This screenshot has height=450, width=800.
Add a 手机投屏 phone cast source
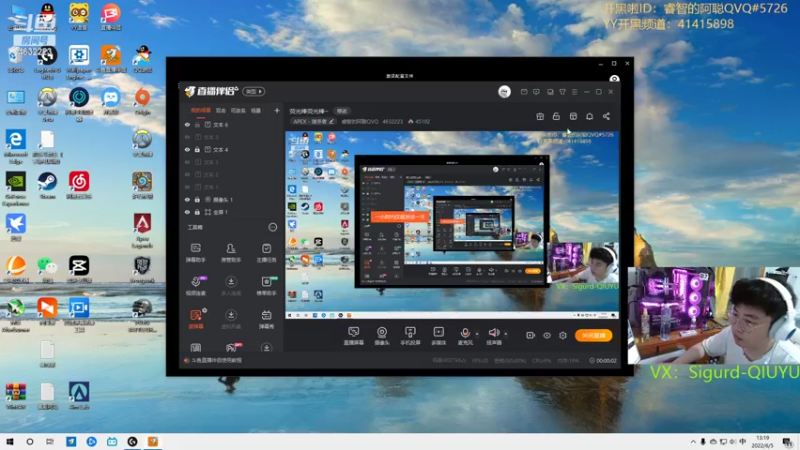(410, 336)
